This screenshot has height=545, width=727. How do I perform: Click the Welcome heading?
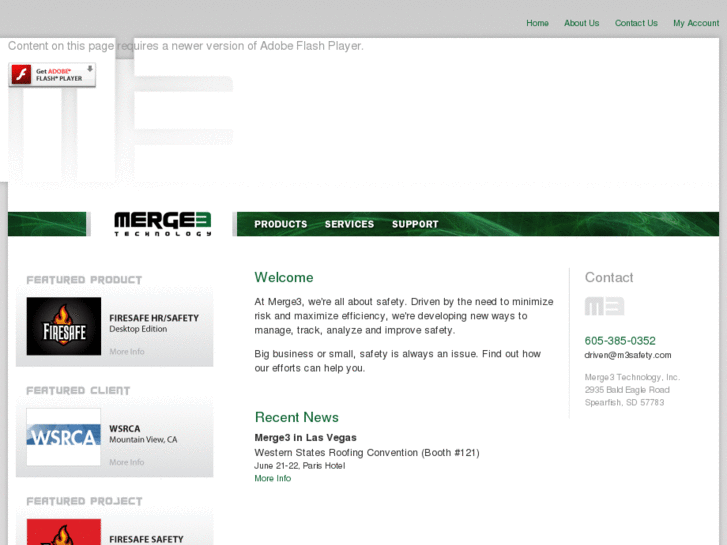point(284,277)
